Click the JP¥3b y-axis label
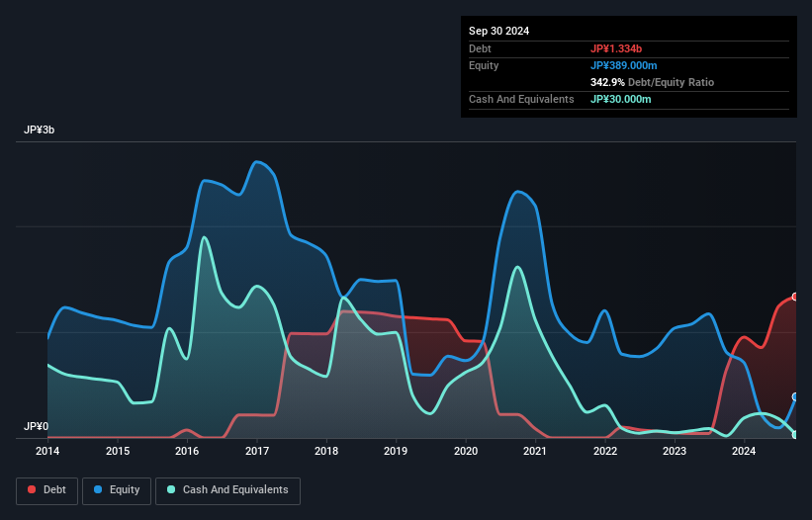This screenshot has width=812, height=520. (x=39, y=130)
